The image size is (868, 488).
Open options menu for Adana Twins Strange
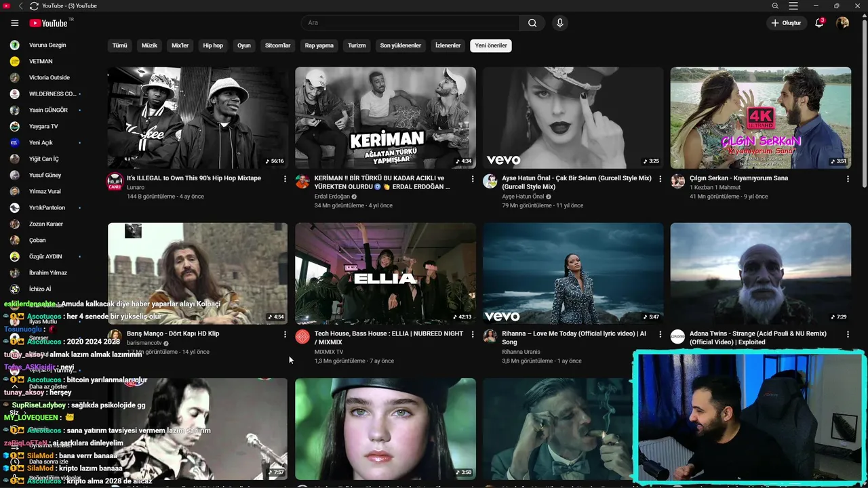tap(848, 334)
